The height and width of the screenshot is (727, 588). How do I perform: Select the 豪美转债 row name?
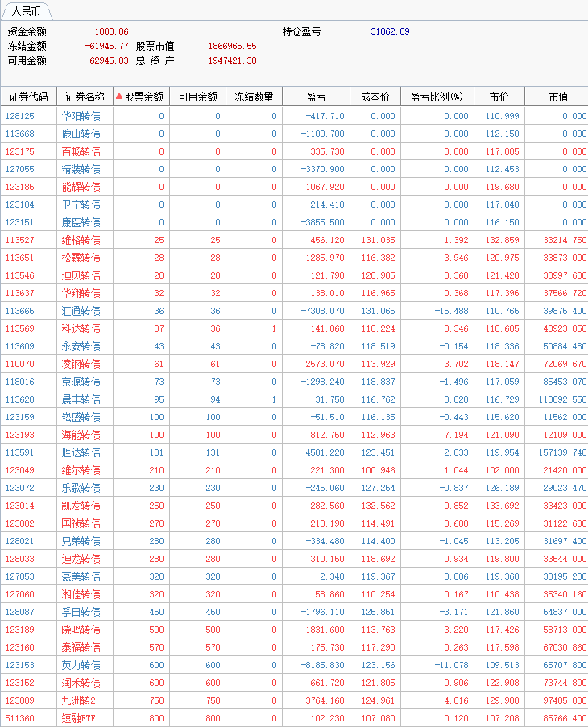(81, 576)
